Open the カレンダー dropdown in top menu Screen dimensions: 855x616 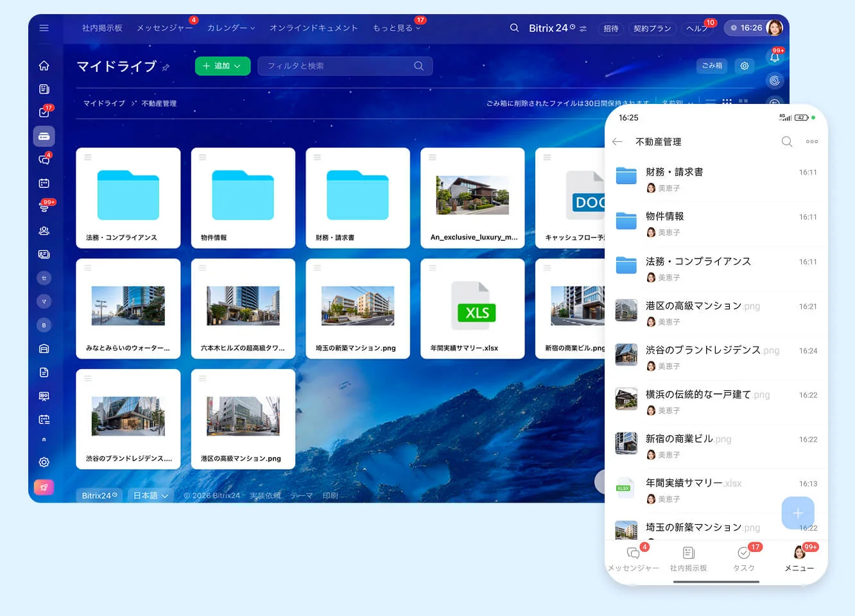pos(230,28)
